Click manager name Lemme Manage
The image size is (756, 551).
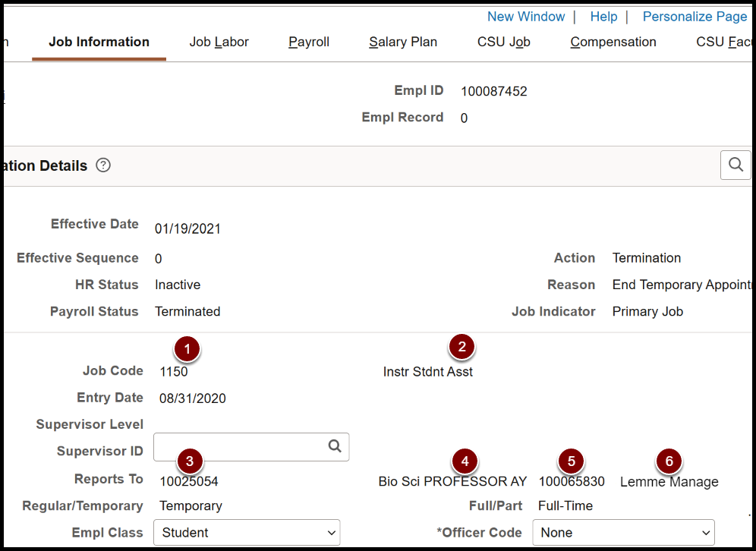669,482
